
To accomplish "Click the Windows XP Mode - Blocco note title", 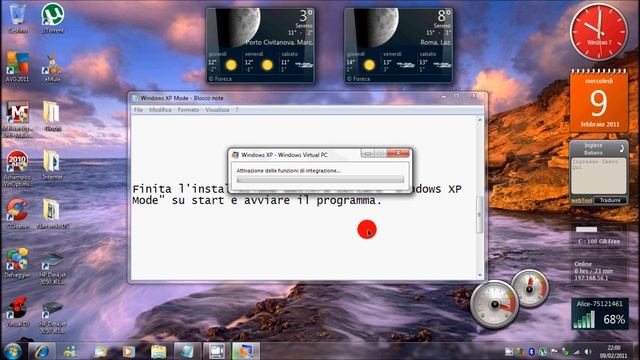I will coord(182,98).
